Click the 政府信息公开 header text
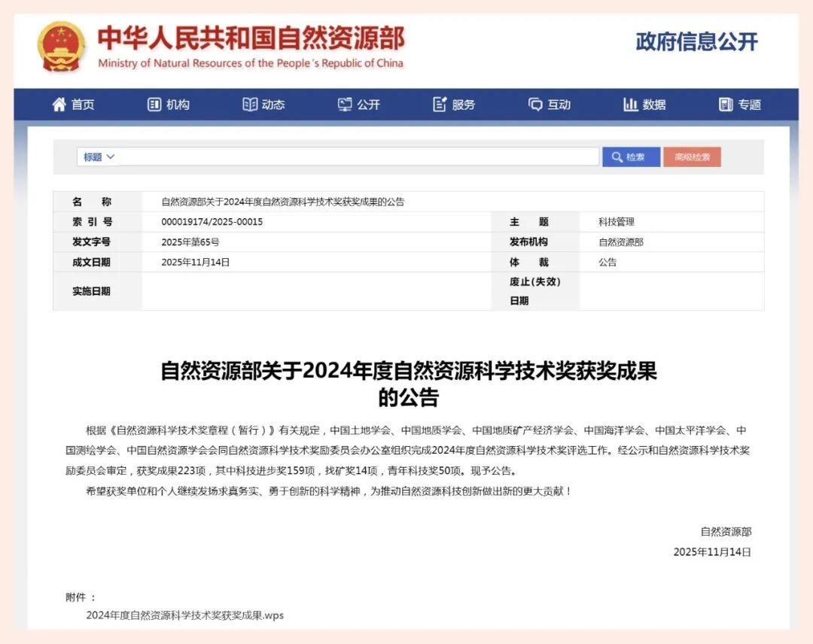The image size is (813, 644). 696,42
